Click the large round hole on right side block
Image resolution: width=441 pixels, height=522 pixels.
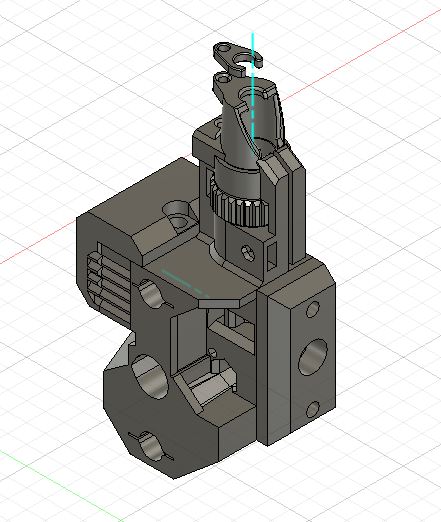(x=313, y=357)
